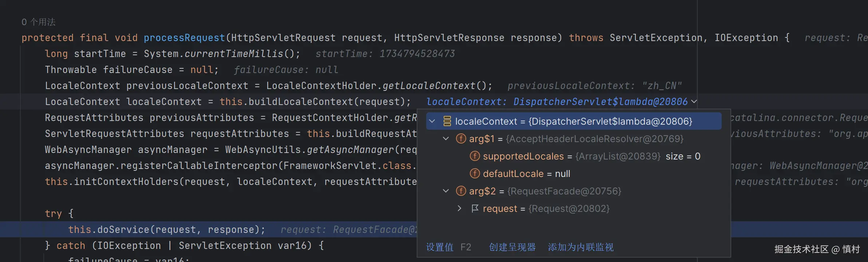
Task: Click the 创建呈现器 link
Action: coord(512,247)
